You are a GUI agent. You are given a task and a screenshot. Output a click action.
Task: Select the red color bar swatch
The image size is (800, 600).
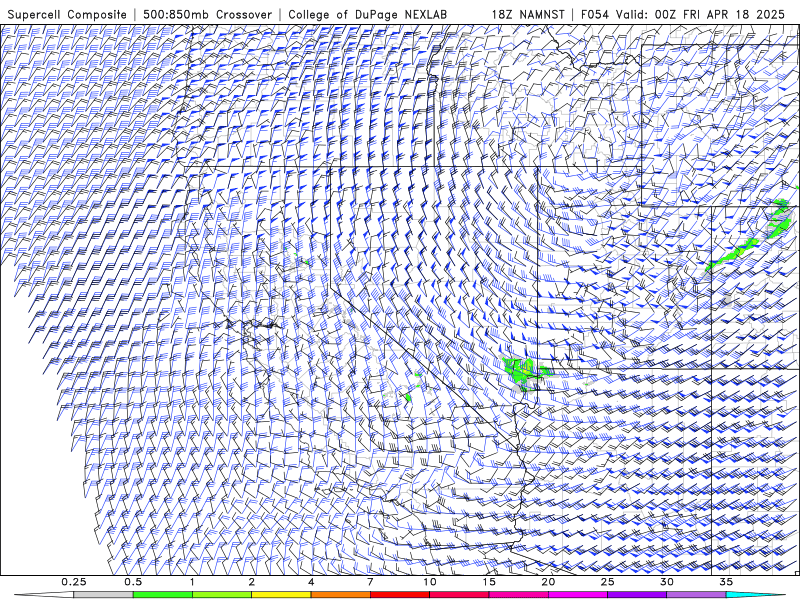(x=399, y=595)
